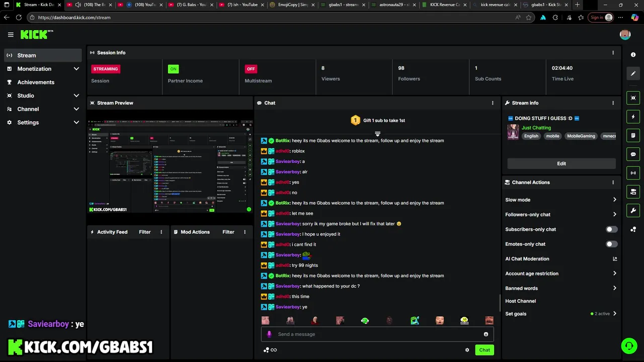Click the green support headset button
Viewport: 644px width, 362px height.
click(x=629, y=346)
